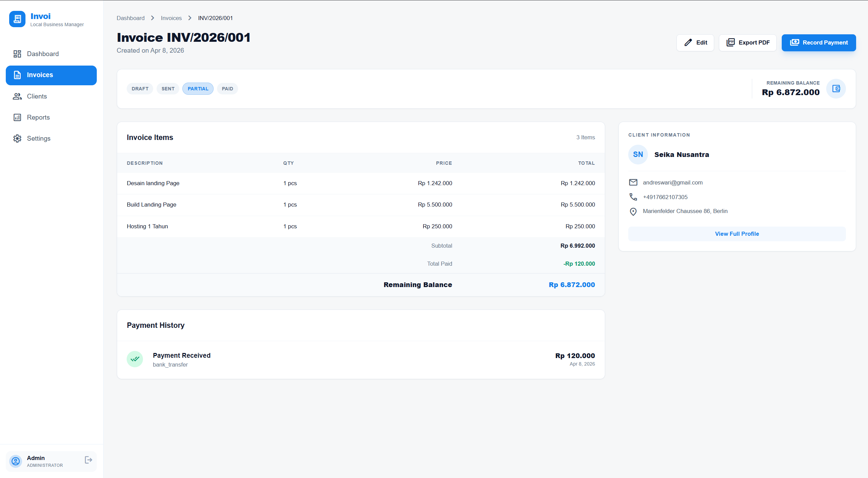Mark the invoice as PAID

(x=227, y=88)
